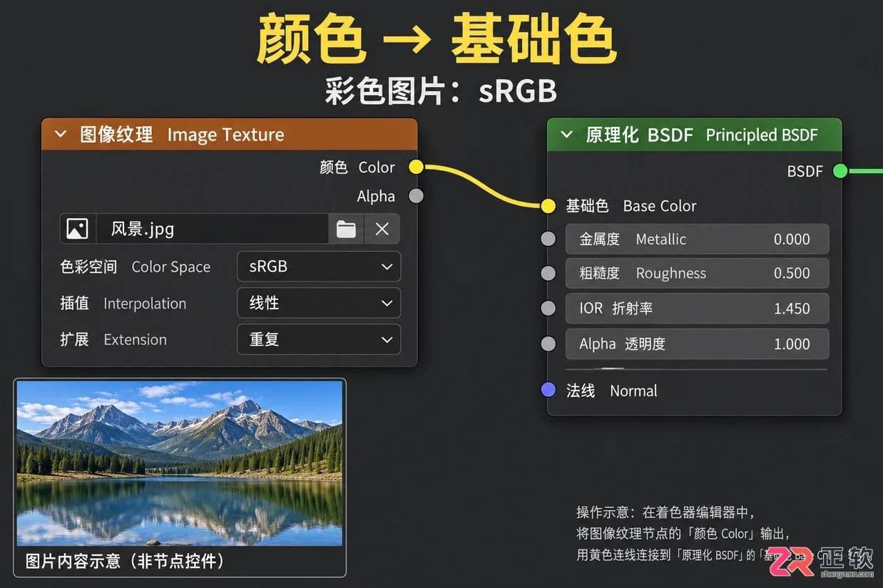Click the yellow Color output socket
The width and height of the screenshot is (883, 588).
(x=416, y=167)
